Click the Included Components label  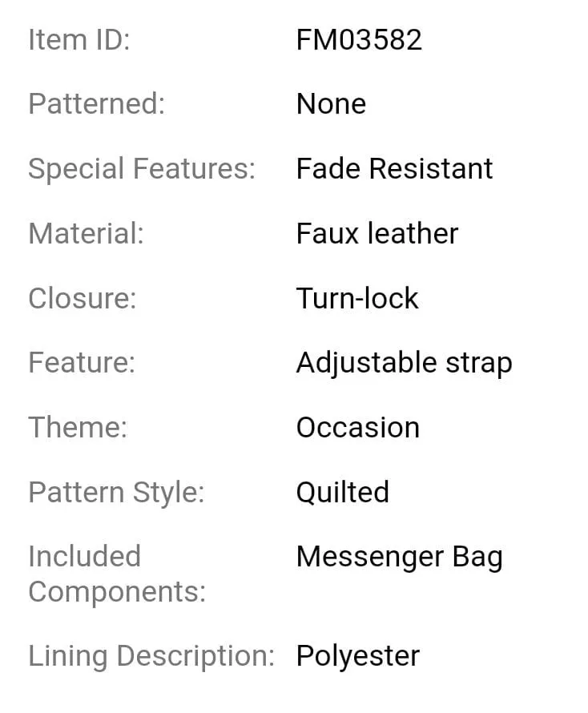click(x=117, y=574)
